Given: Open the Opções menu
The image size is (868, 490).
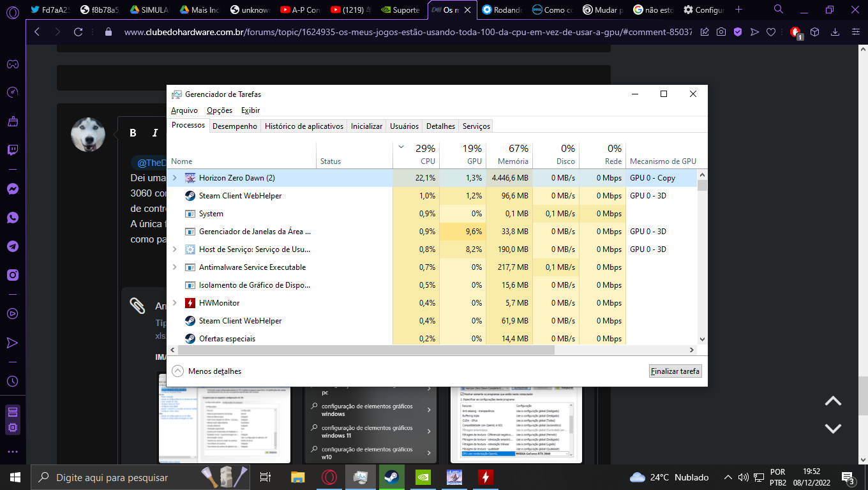Looking at the screenshot, I should 220,110.
